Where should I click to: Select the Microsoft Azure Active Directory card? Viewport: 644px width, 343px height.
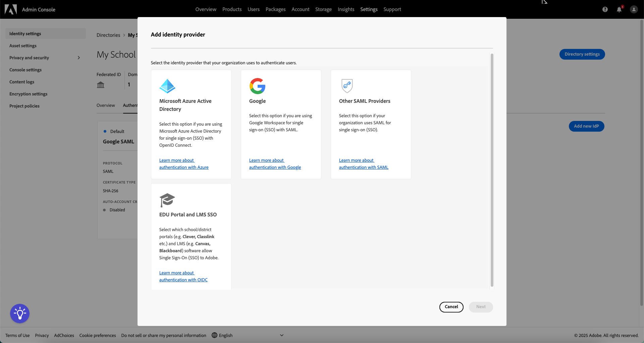tap(191, 124)
